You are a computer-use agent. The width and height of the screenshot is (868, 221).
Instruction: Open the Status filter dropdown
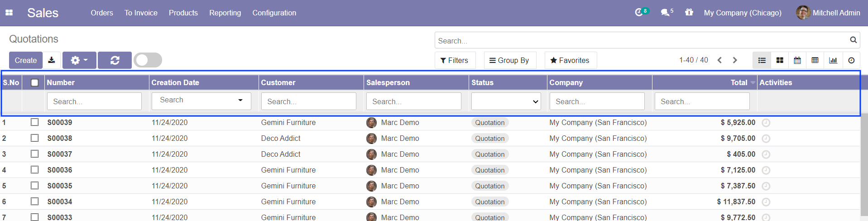click(506, 101)
